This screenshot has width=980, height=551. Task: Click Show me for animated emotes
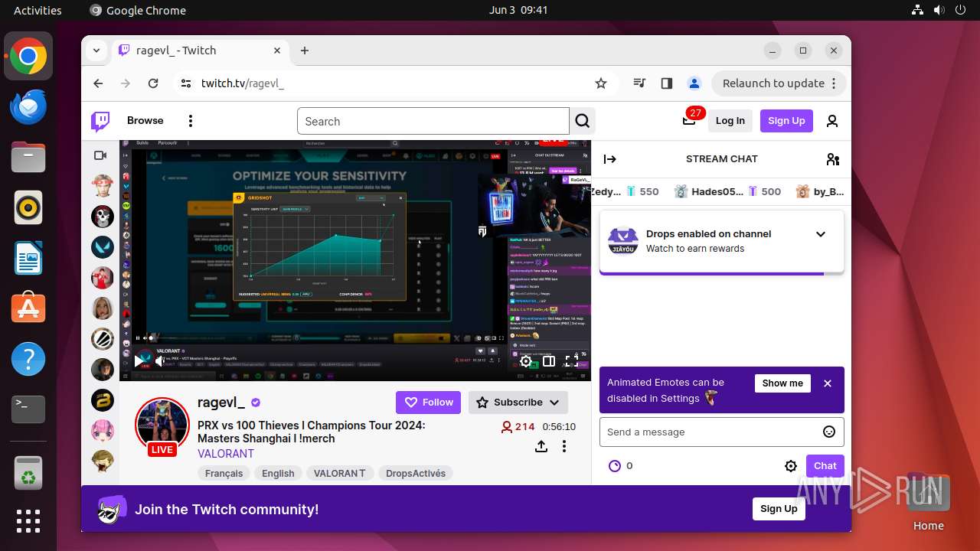782,383
